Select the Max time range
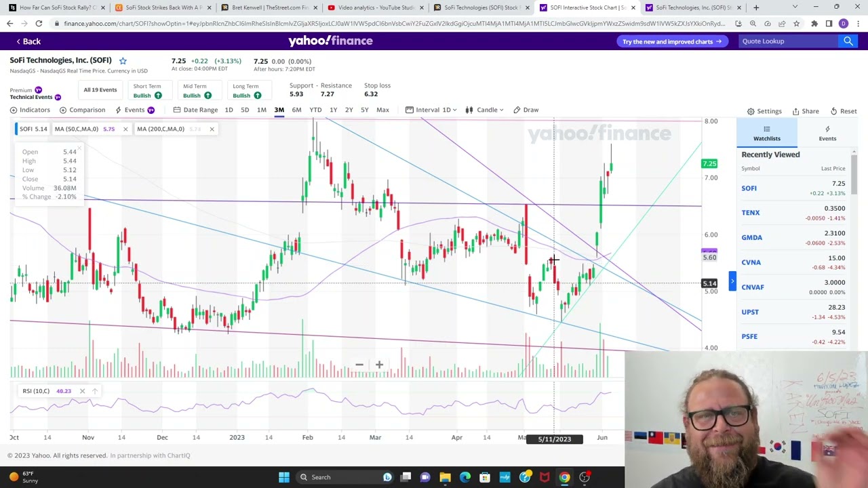The width and height of the screenshot is (868, 488). 382,110
